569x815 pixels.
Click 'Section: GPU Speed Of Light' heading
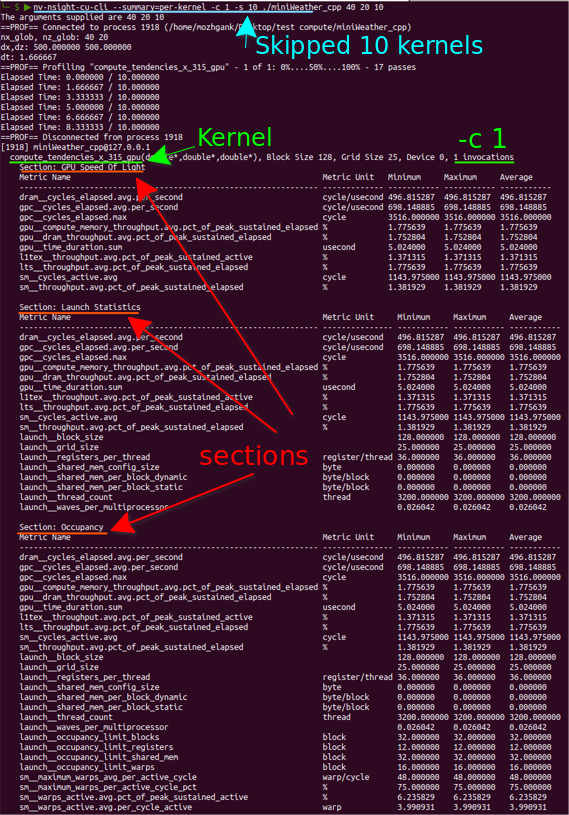point(82,167)
